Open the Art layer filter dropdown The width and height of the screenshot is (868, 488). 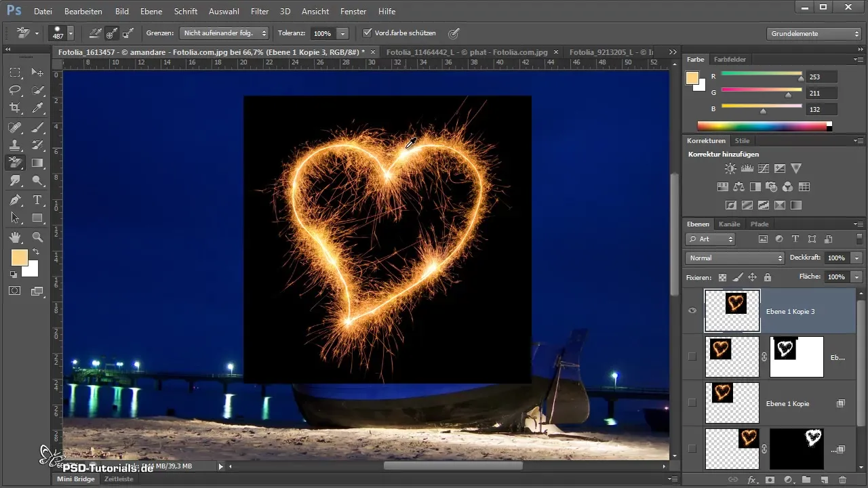point(711,239)
